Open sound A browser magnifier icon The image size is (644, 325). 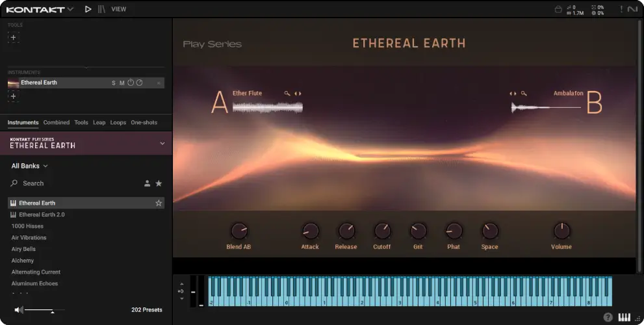287,94
